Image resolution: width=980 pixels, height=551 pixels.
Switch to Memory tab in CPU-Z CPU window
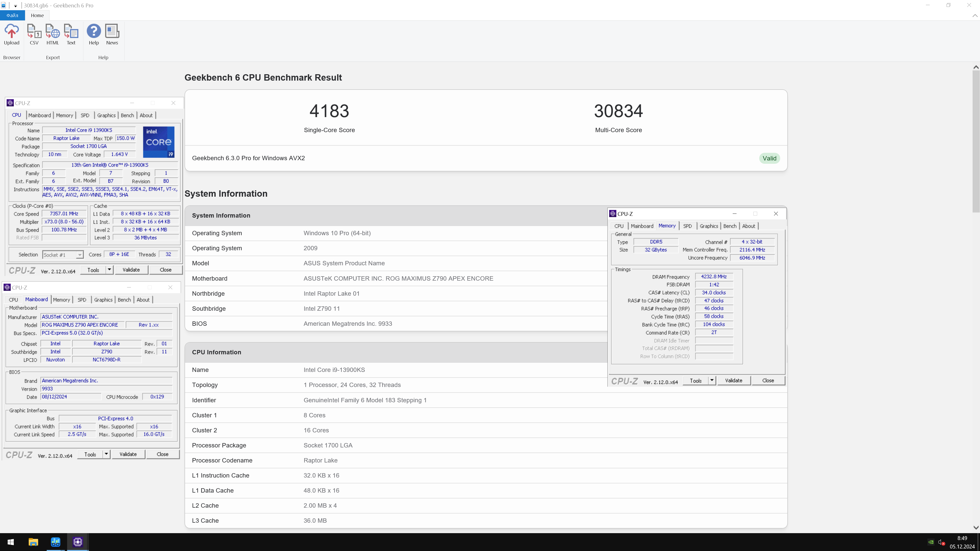pyautogui.click(x=64, y=115)
